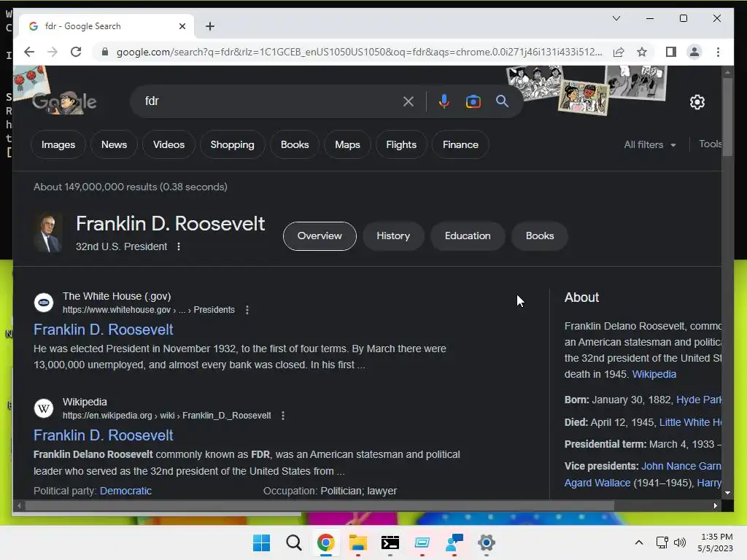
Task: Go back using the browser back arrow
Action: click(x=29, y=52)
